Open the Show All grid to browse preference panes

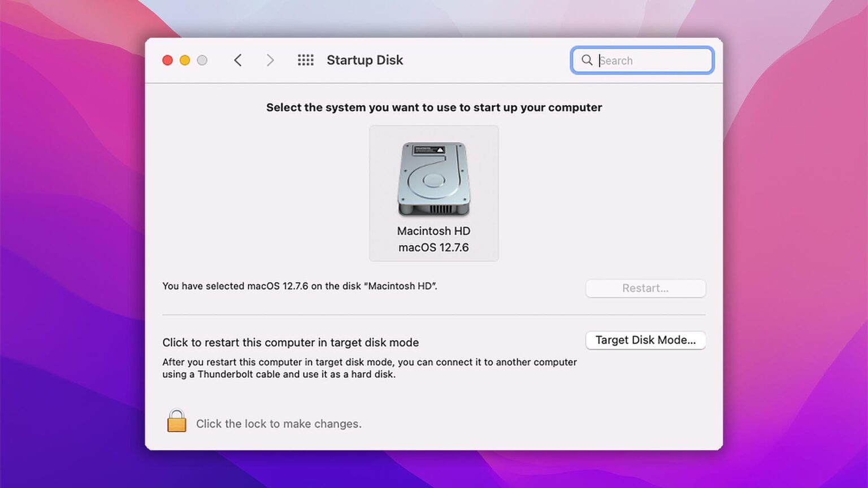[x=305, y=60]
